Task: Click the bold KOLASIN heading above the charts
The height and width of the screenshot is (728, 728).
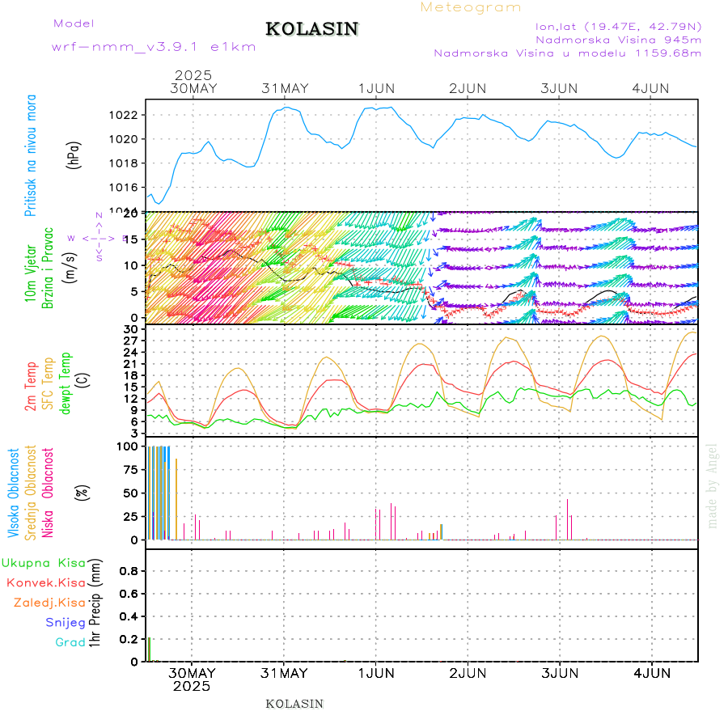Action: click(312, 29)
